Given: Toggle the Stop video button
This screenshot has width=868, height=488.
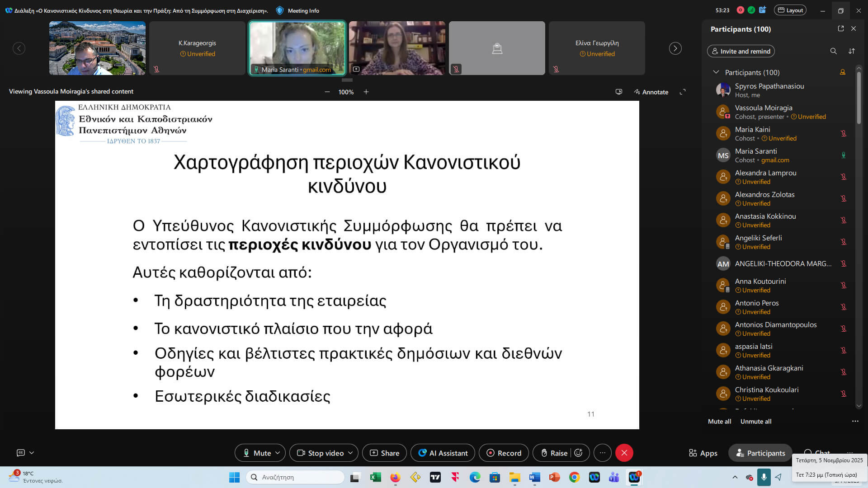Looking at the screenshot, I should point(320,453).
